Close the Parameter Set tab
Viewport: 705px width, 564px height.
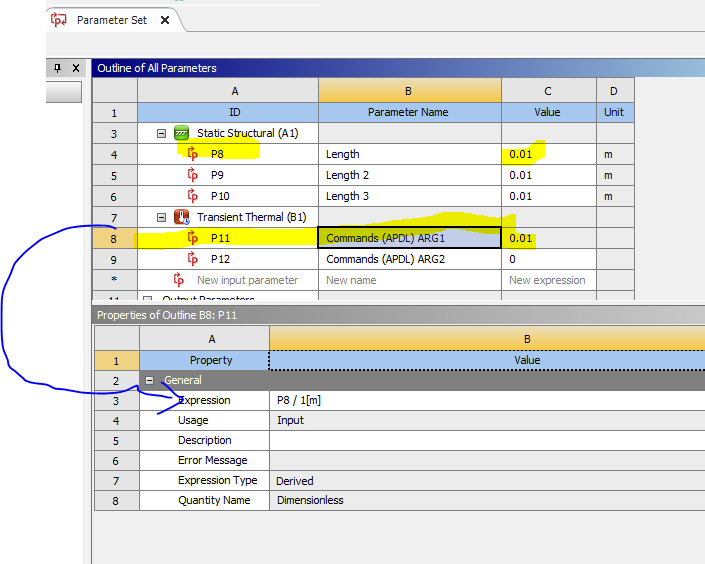(x=165, y=20)
